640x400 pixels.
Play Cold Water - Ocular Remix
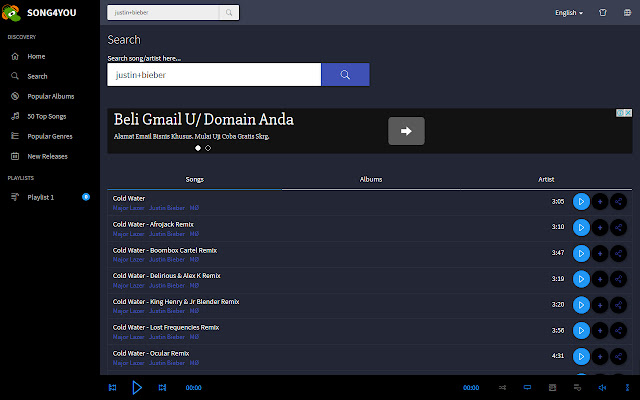pos(581,356)
